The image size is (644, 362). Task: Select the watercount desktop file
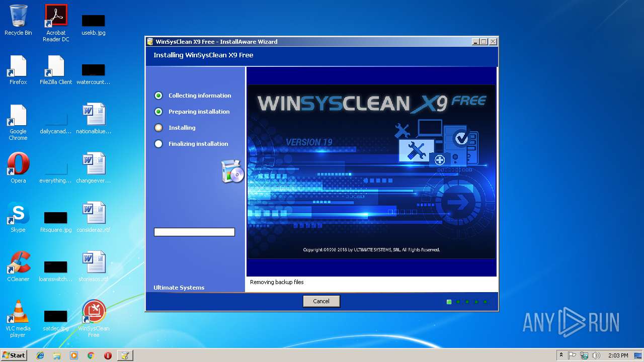(94, 73)
